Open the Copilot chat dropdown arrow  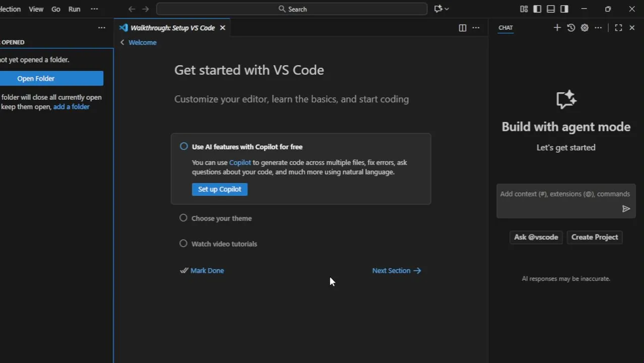447,9
